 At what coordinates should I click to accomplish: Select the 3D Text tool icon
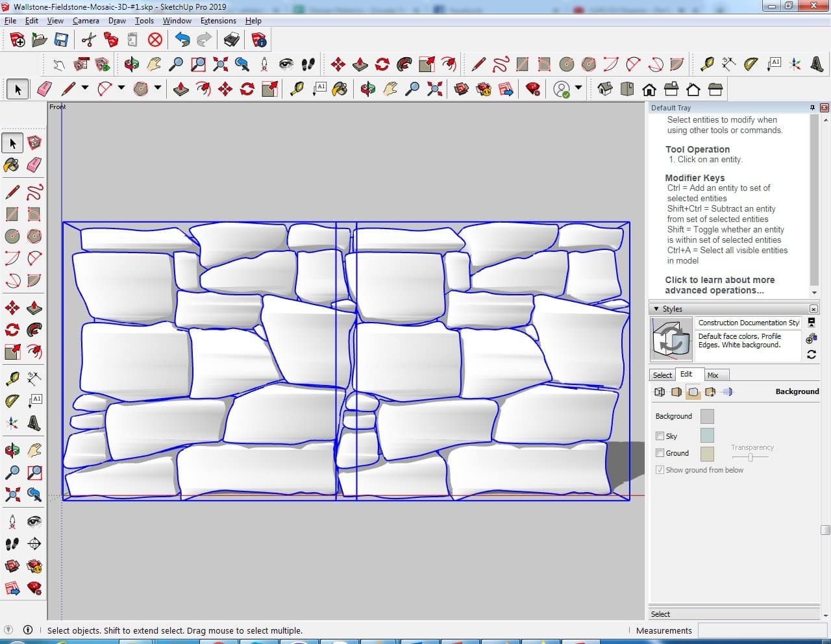pos(817,64)
